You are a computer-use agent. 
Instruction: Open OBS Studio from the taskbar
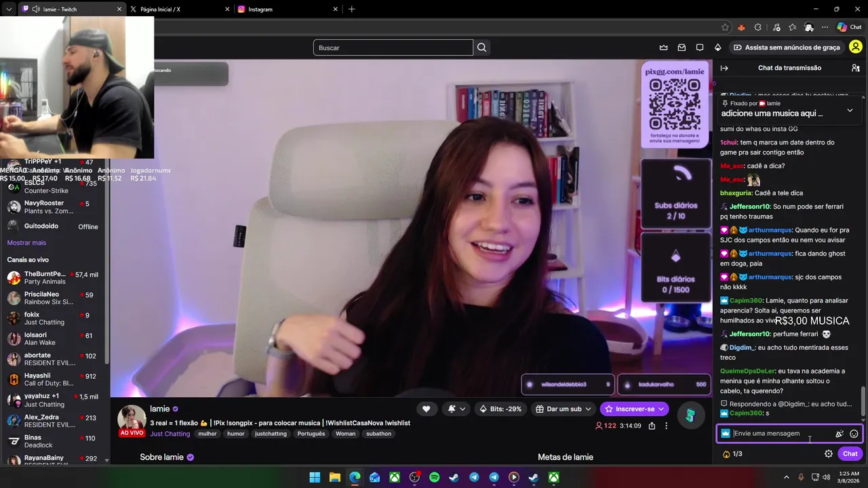(414, 478)
